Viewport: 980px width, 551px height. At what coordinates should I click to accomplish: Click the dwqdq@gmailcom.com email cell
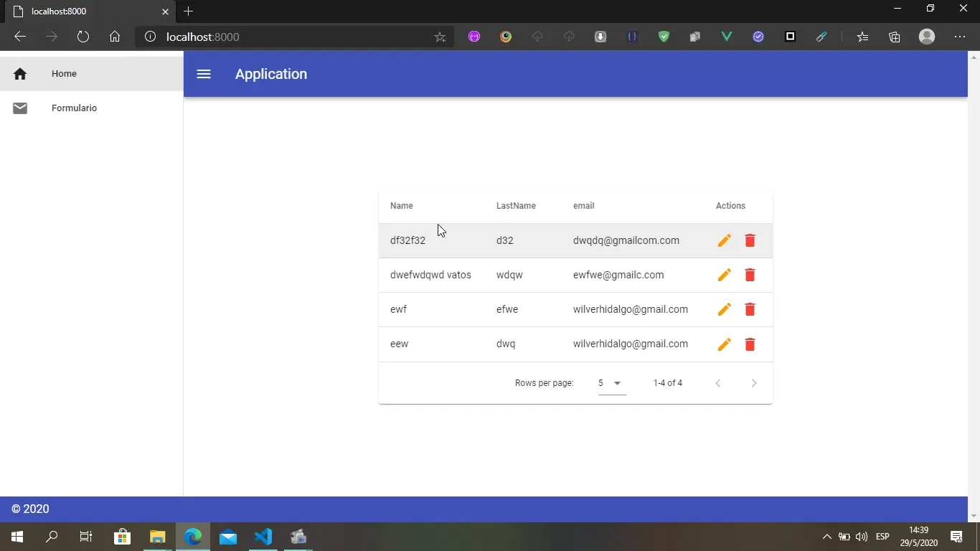point(626,240)
